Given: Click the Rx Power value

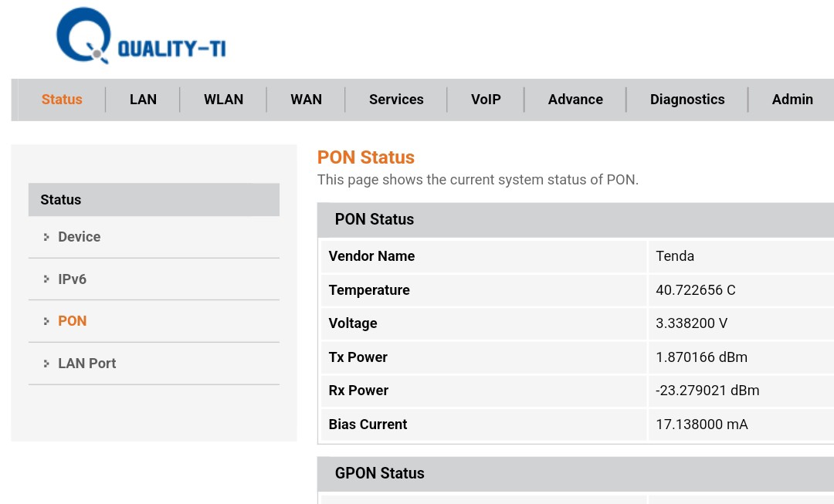Looking at the screenshot, I should (x=707, y=391).
